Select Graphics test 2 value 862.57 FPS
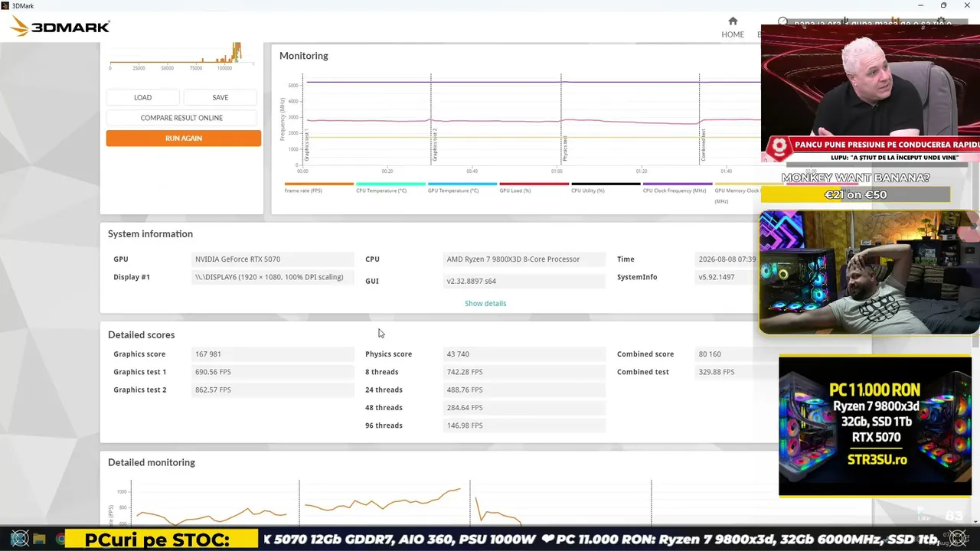The width and height of the screenshot is (980, 551). (x=273, y=390)
